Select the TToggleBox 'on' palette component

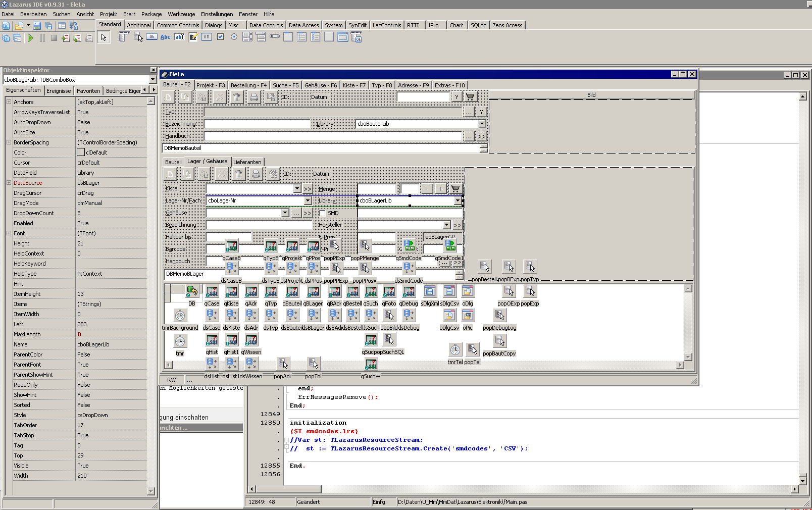pyautogui.click(x=207, y=37)
